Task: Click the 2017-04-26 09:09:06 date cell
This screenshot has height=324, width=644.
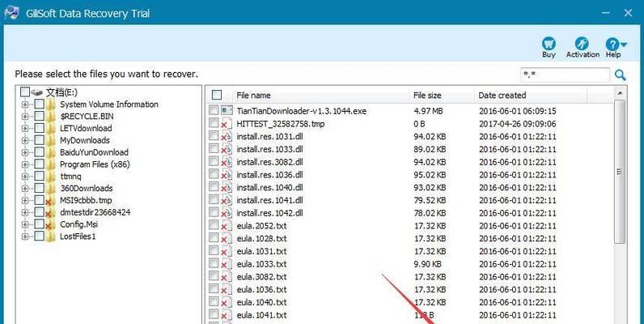Action: (x=518, y=124)
